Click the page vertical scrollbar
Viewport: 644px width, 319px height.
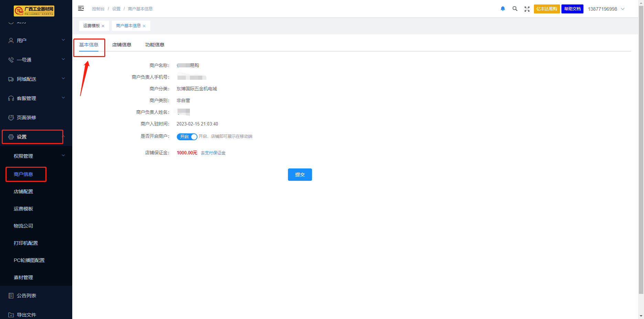pos(641,155)
